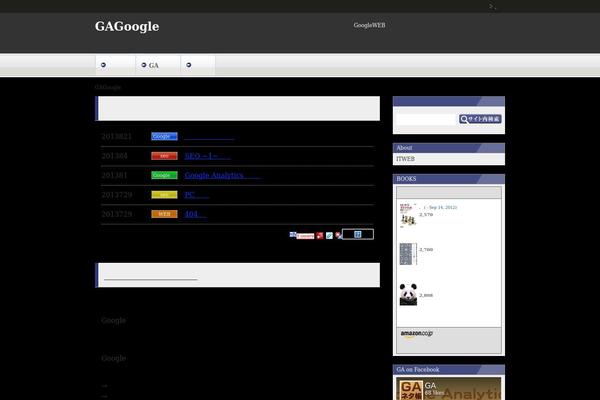This screenshot has height=400, width=600.
Task: Click the date 201384
Action: [x=114, y=156]
